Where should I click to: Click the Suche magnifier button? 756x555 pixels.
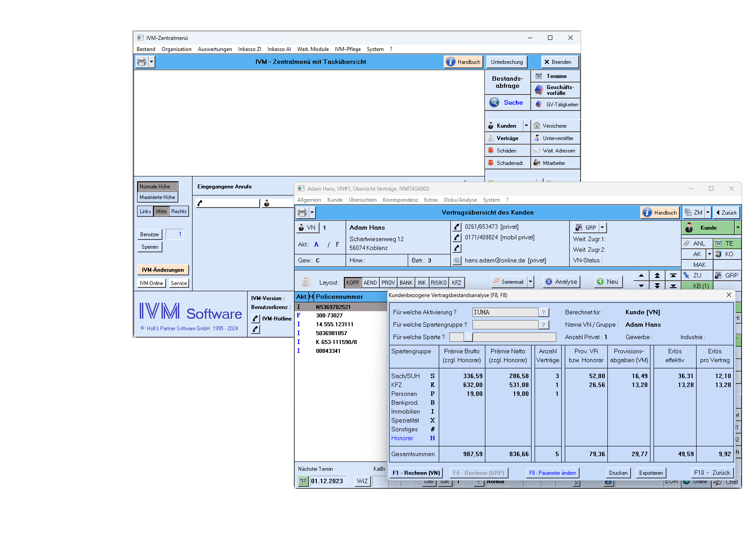507,102
